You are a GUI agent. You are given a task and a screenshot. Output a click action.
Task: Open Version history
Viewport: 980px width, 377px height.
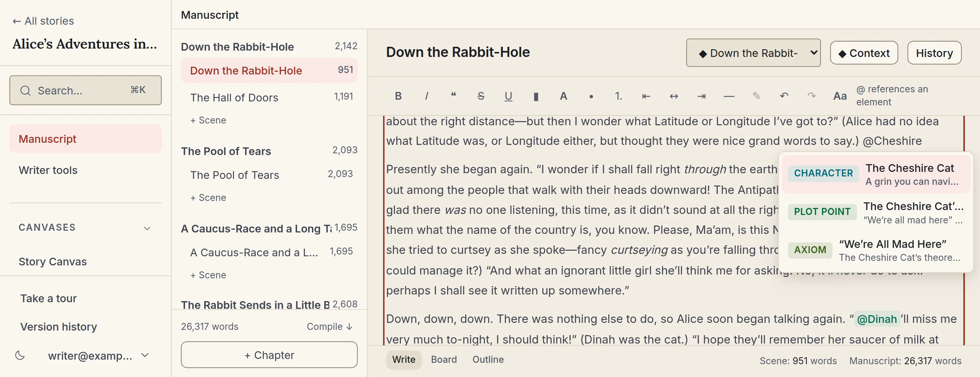click(58, 327)
